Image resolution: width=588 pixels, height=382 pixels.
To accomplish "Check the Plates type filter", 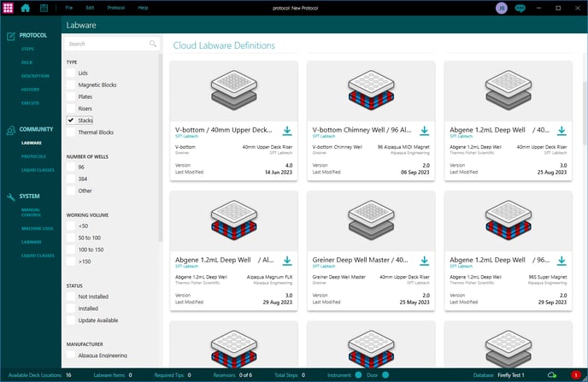I will pyautogui.click(x=70, y=97).
